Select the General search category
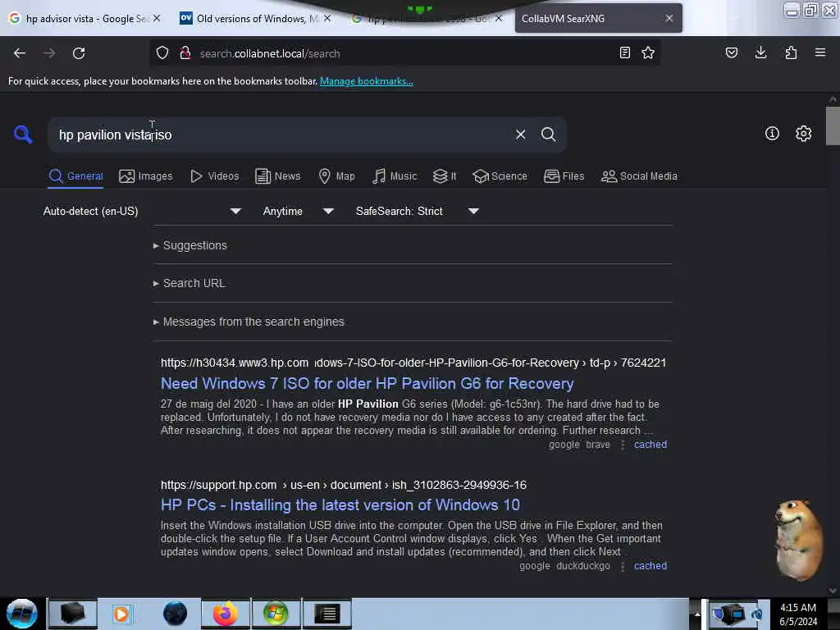The height and width of the screenshot is (630, 840). pyautogui.click(x=76, y=176)
